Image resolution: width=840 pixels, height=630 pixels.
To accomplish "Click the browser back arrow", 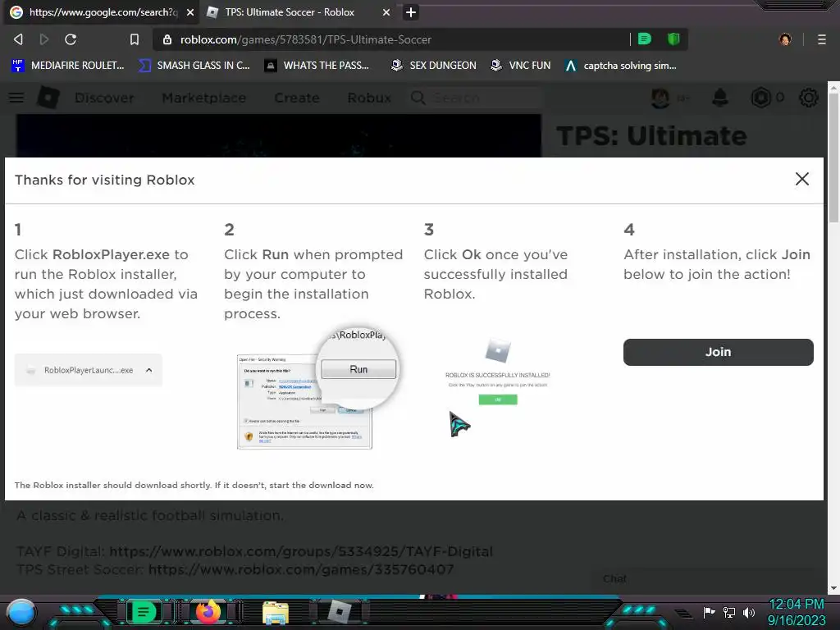I will [18, 39].
